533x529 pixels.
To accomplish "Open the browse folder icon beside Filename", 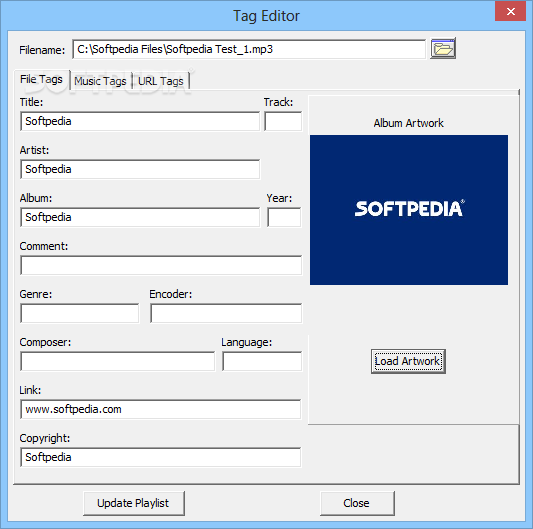I will tap(443, 48).
